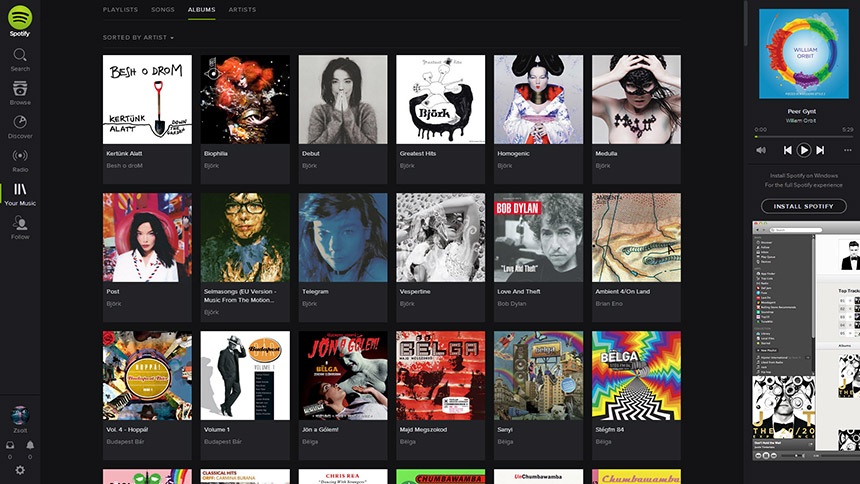This screenshot has height=484, width=860.
Task: Open the settings gear icon
Action: [20, 470]
